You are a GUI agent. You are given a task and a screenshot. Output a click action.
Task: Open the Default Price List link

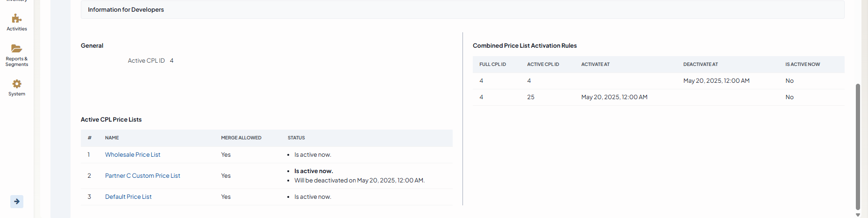point(128,197)
